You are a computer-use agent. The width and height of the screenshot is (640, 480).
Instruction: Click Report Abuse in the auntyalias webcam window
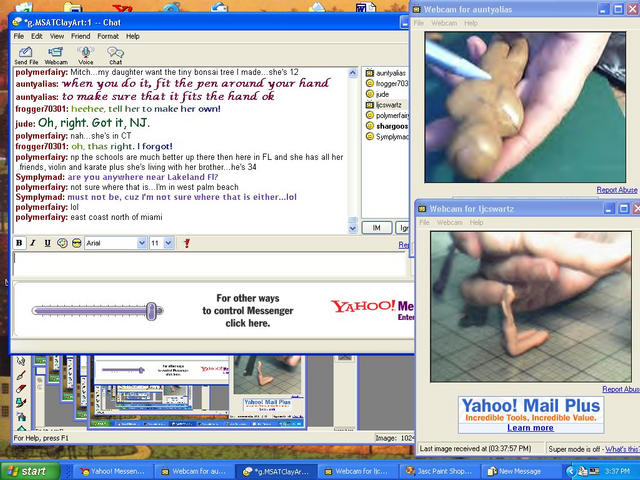617,190
